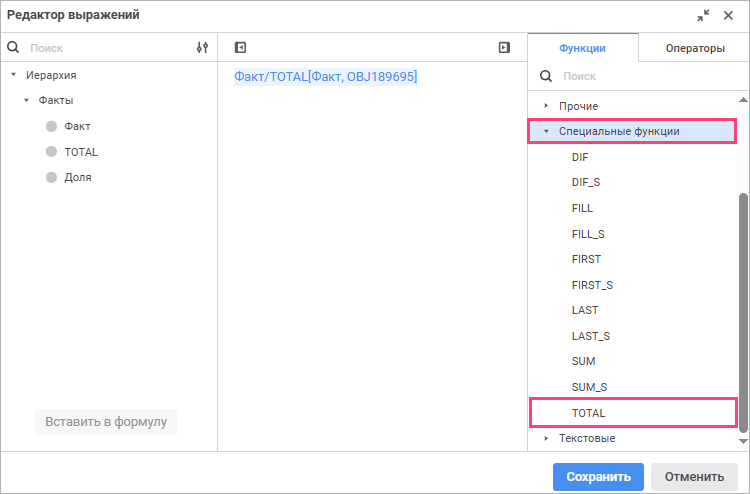Expand the Прочие function group

(546, 106)
